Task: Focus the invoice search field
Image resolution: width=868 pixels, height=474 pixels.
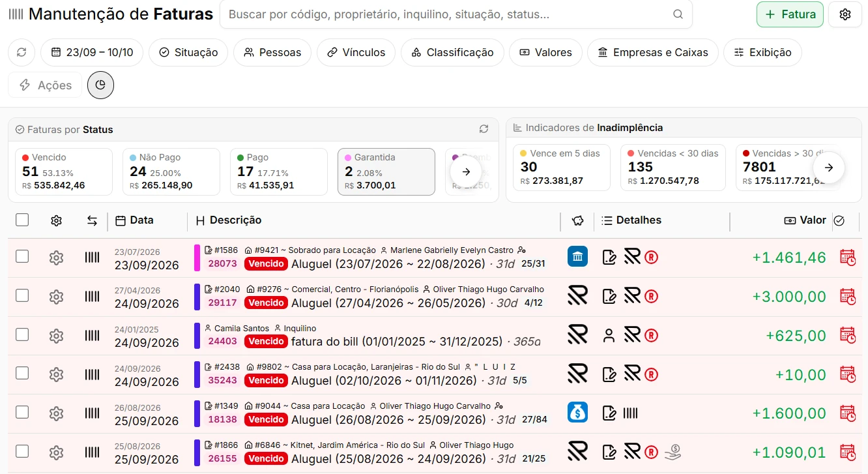Action: (x=456, y=14)
